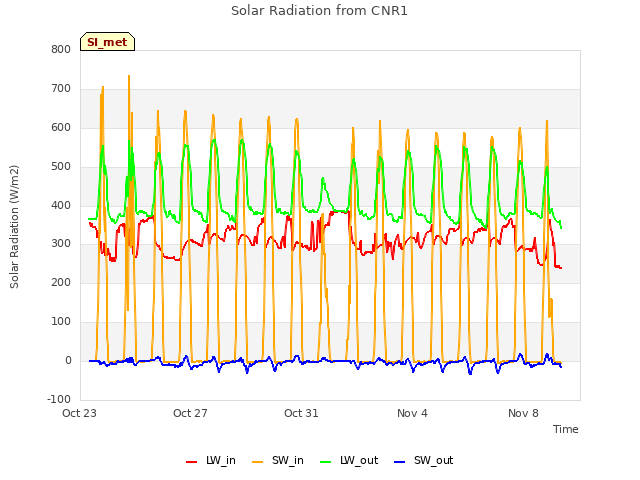Click the green LW_out legend color marker
This screenshot has height=480, width=640.
pos(326,462)
